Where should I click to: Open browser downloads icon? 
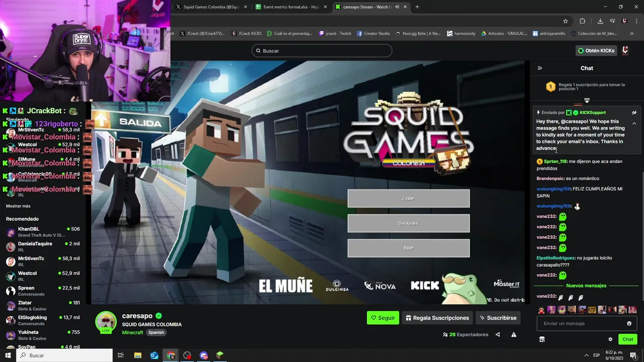[600, 21]
